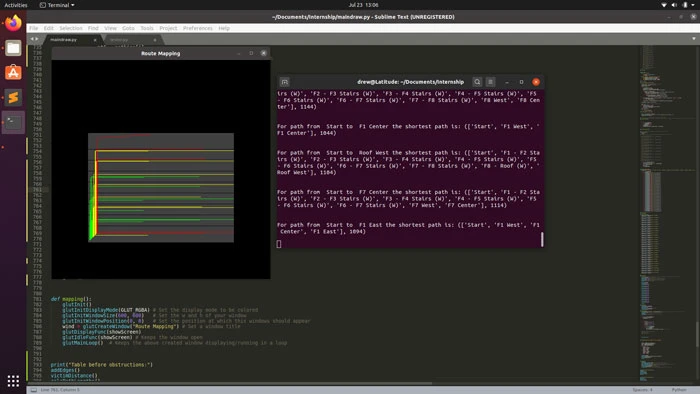Click the addEdges() code line

coord(65,370)
